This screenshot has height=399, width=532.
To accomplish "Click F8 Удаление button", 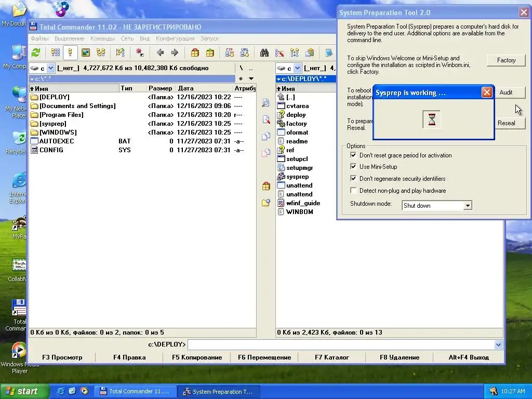I will click(x=400, y=357).
